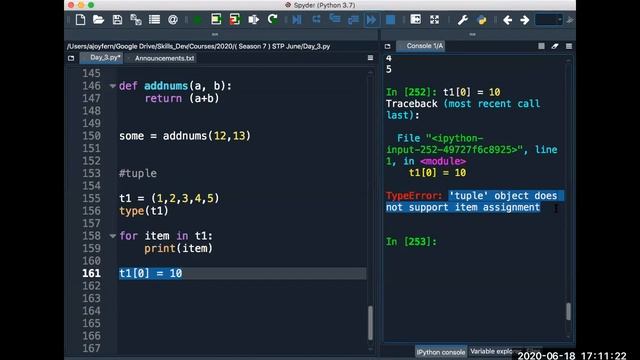Collapse the for item loop fold

click(113, 236)
